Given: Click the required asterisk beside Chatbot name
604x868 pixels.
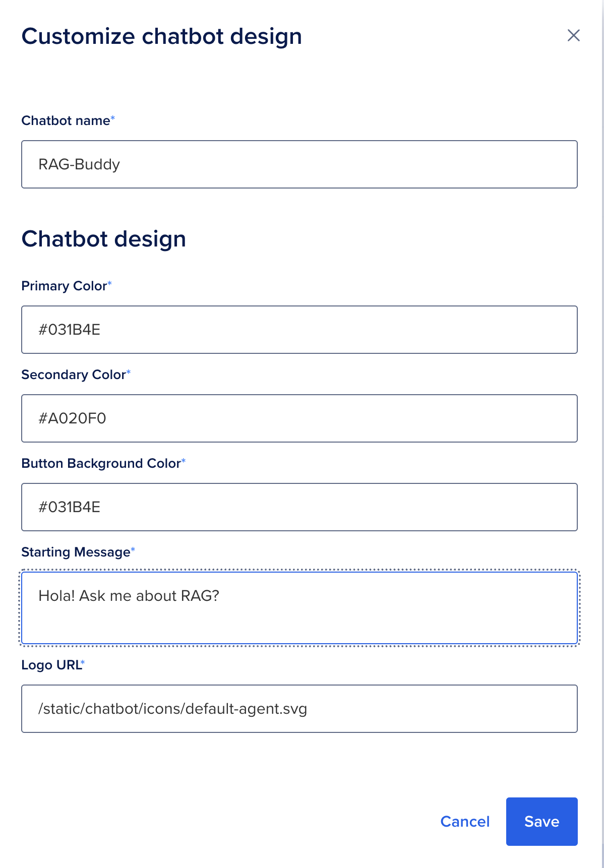Looking at the screenshot, I should [113, 118].
